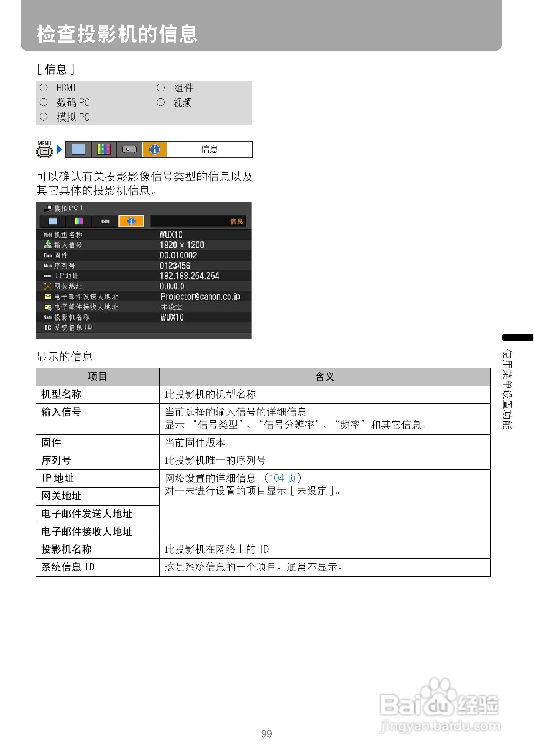Click the page heading 检查投影机的信息
Screen dimensions: 534x756
117,34
